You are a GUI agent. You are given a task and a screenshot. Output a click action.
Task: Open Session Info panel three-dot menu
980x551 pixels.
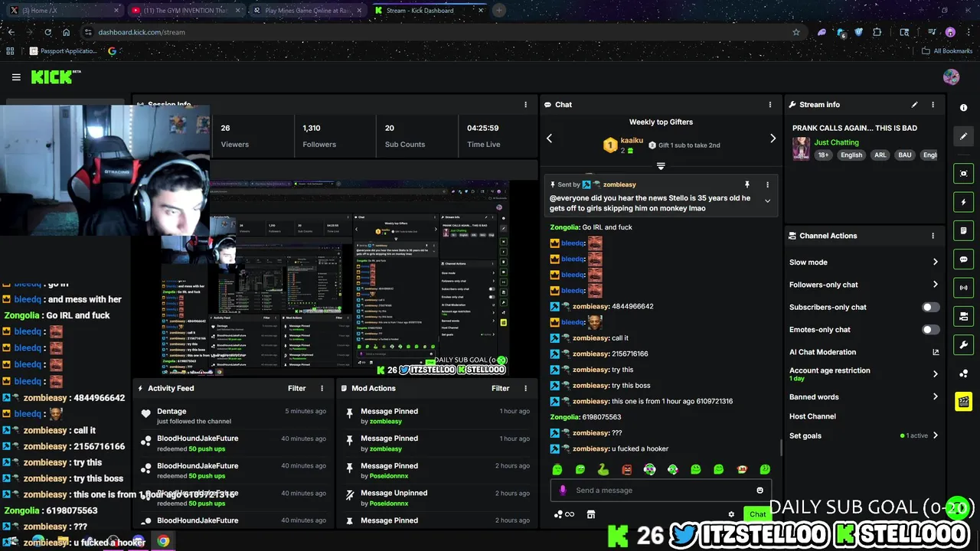(525, 105)
